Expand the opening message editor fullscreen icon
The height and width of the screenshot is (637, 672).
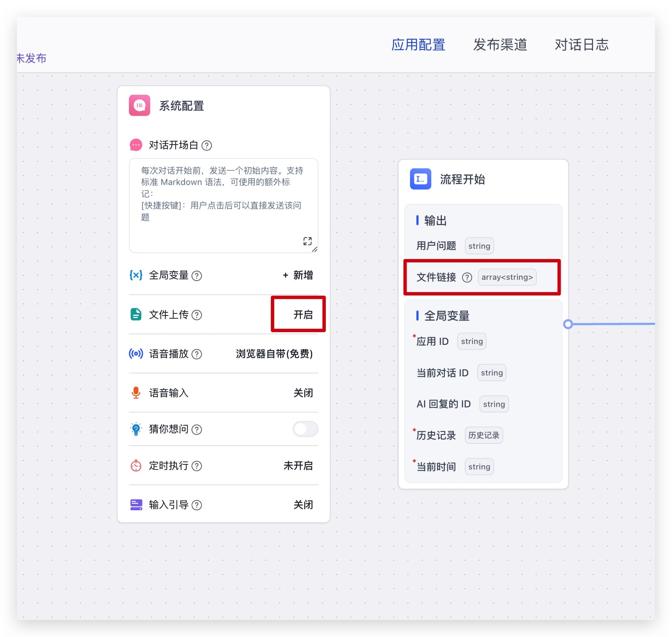click(308, 241)
